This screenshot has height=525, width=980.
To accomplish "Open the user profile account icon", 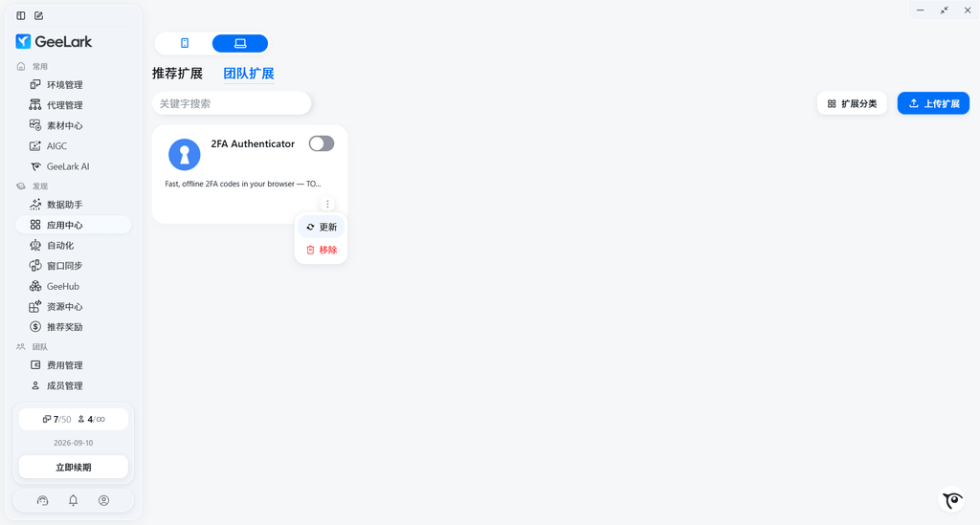I will [x=103, y=500].
